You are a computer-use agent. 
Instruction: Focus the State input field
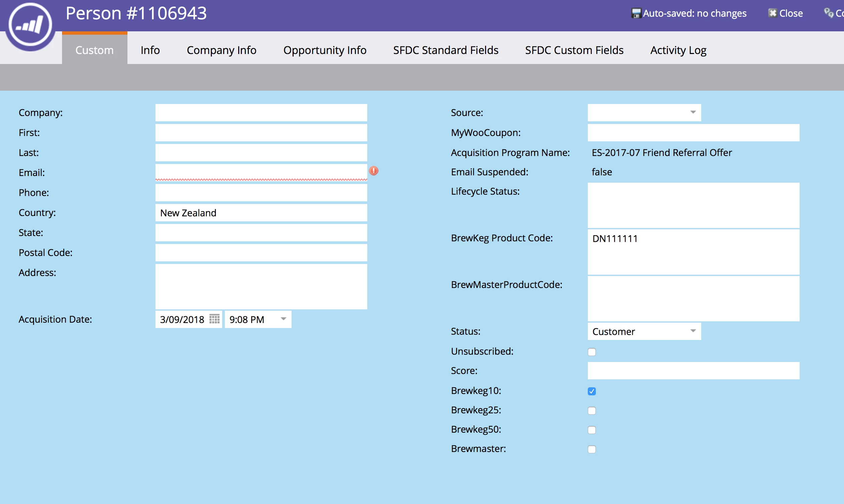pyautogui.click(x=261, y=233)
